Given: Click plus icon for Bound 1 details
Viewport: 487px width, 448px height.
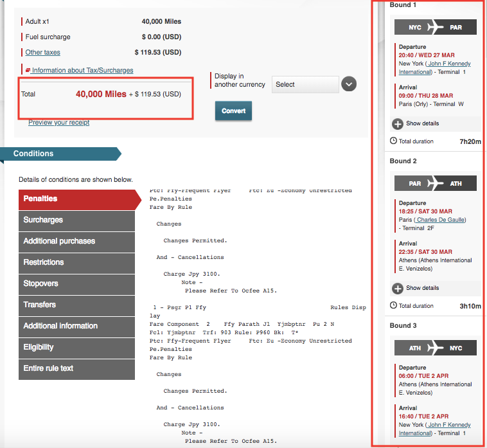Looking at the screenshot, I should (x=398, y=123).
